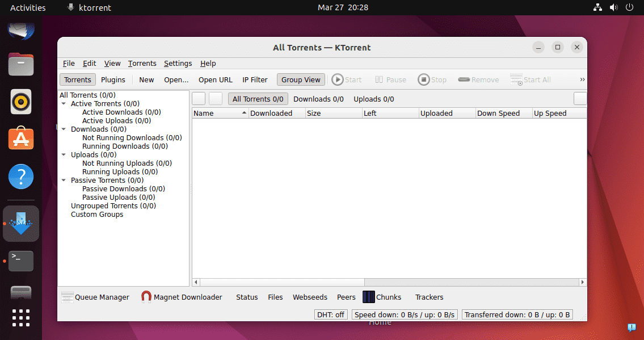Click the Open... toolbar button
The height and width of the screenshot is (340, 644).
tap(176, 79)
